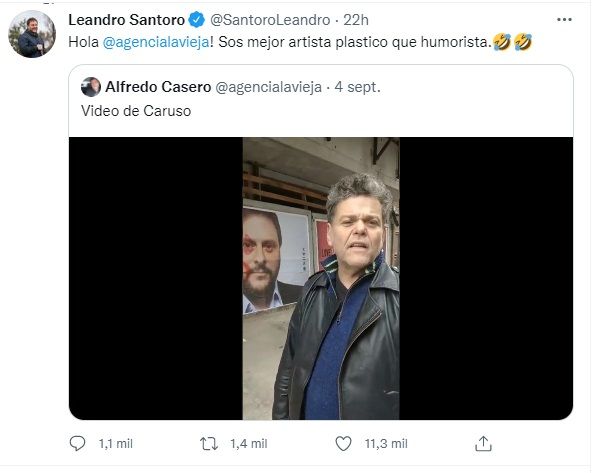Click the 1,1 mil replies count

click(x=116, y=443)
